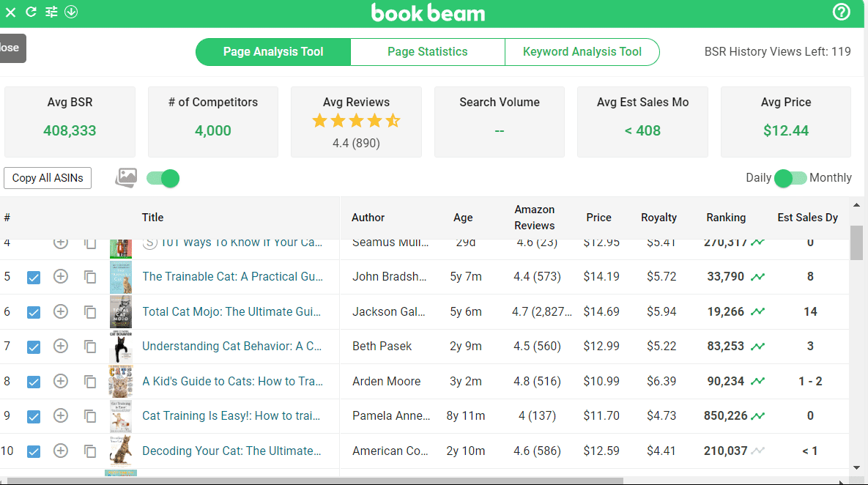Click the refresh icon in the header
The width and height of the screenshot is (868, 485).
[31, 12]
